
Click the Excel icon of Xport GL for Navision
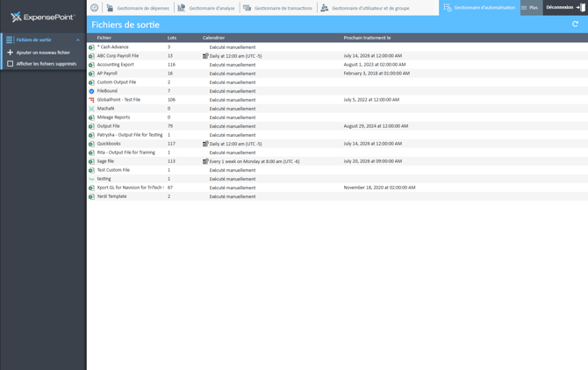[x=91, y=188]
